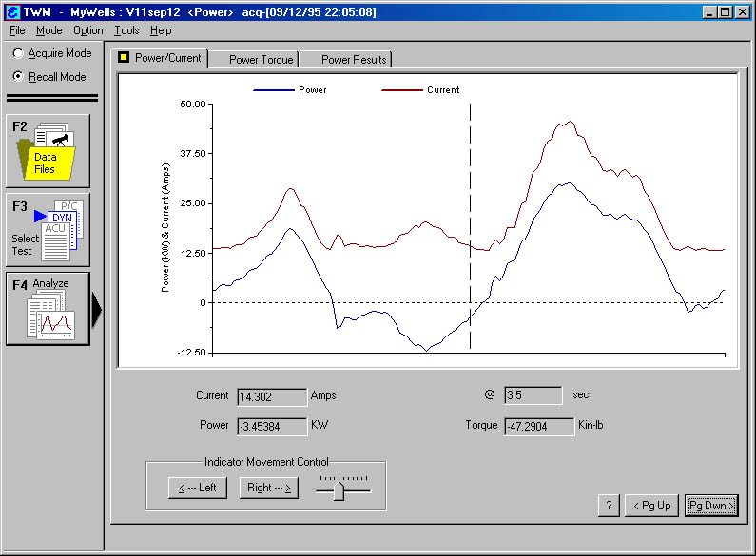Click the Pg Dwn button
Screen dimensions: 756x556
(x=711, y=506)
